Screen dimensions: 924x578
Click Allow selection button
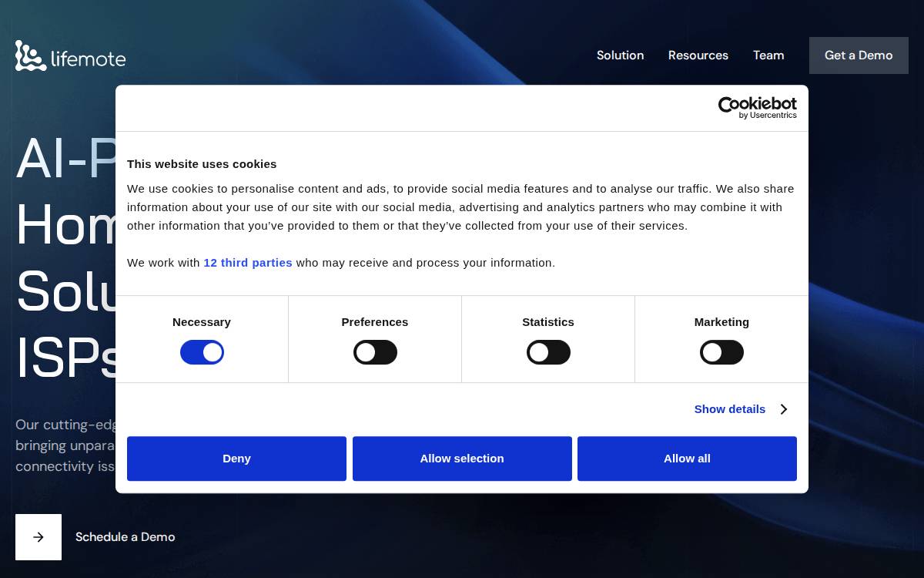[x=462, y=459]
